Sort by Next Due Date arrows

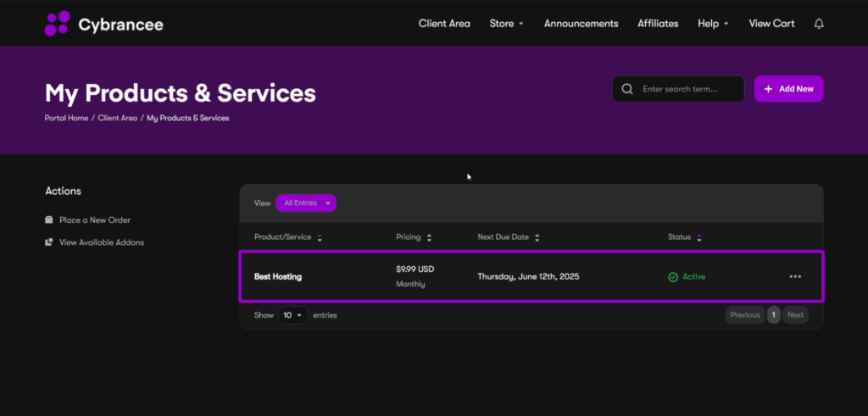pos(537,237)
